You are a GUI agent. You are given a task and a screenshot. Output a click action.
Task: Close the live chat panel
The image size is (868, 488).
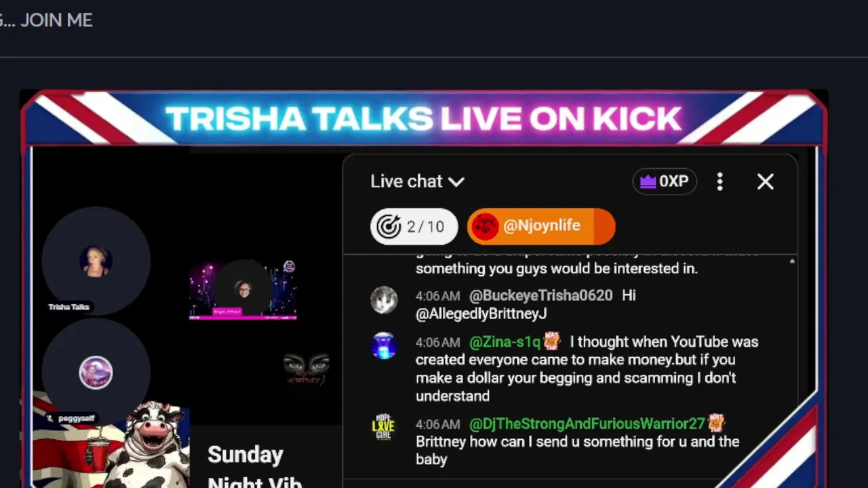point(765,182)
